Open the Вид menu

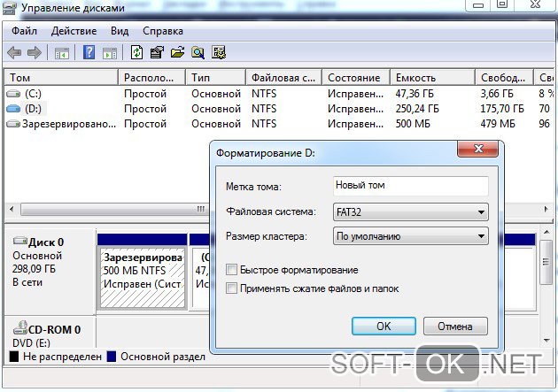click(120, 31)
